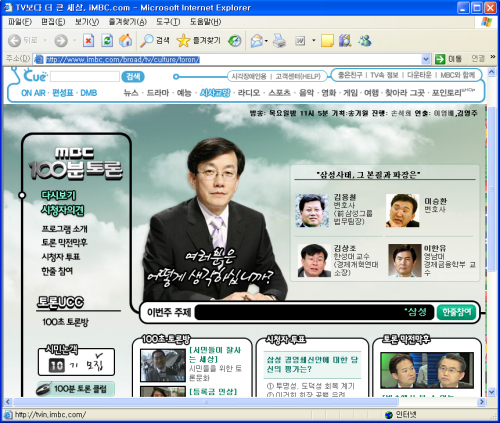
Task: Open the 시청자의견 link
Action: [62, 210]
